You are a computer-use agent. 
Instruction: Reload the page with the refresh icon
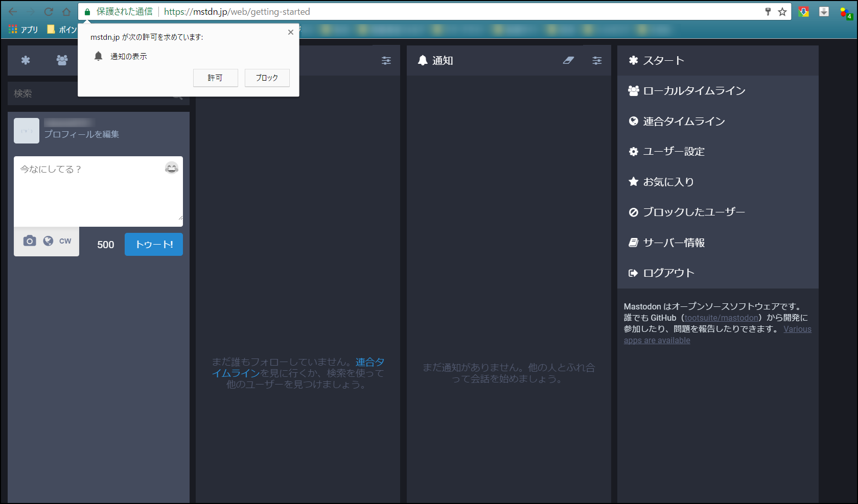point(49,12)
